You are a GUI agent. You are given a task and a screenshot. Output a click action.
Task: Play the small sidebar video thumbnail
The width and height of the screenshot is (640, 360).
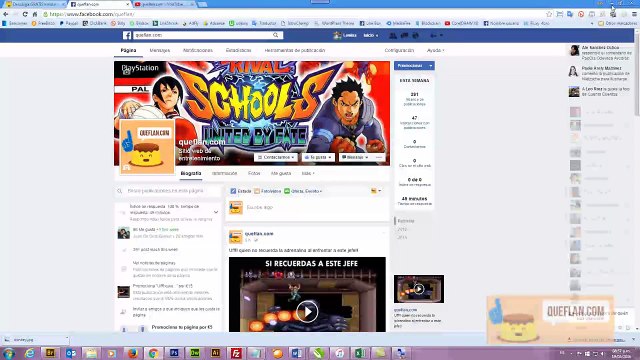pyautogui.click(x=418, y=289)
